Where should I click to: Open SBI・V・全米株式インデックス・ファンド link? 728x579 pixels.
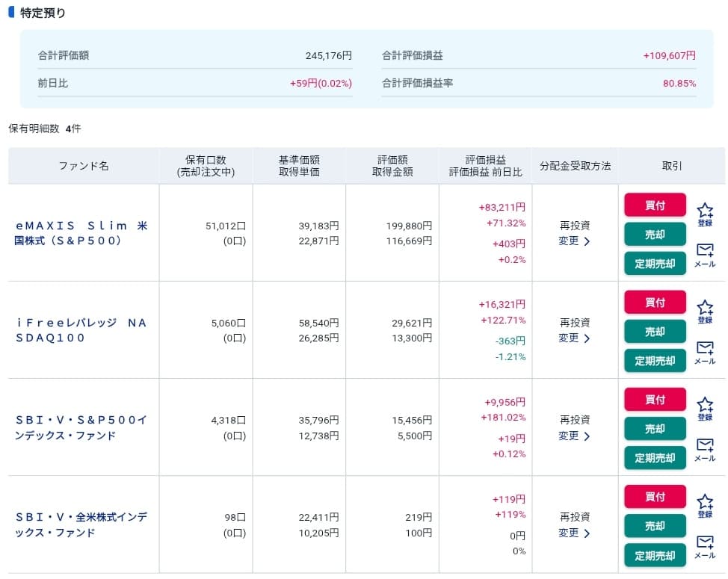tap(82, 524)
